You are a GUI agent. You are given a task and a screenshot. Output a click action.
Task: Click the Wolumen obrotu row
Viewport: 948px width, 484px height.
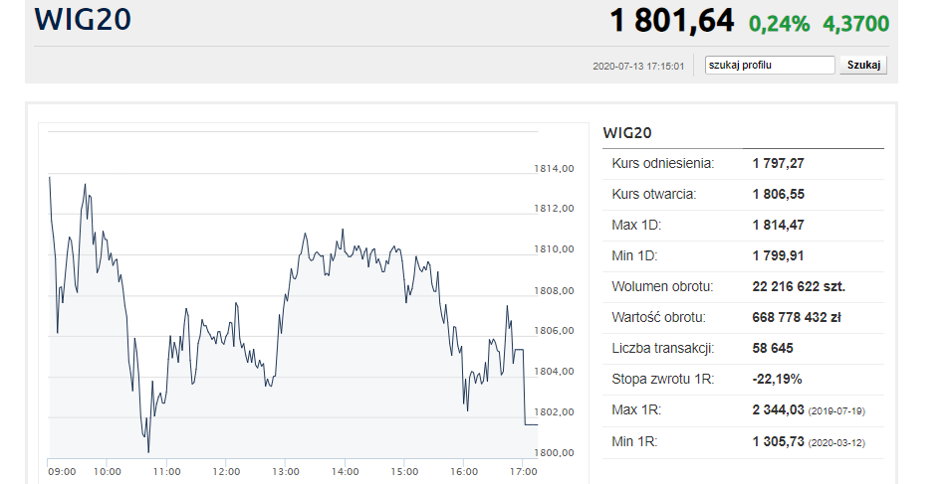[743, 287]
